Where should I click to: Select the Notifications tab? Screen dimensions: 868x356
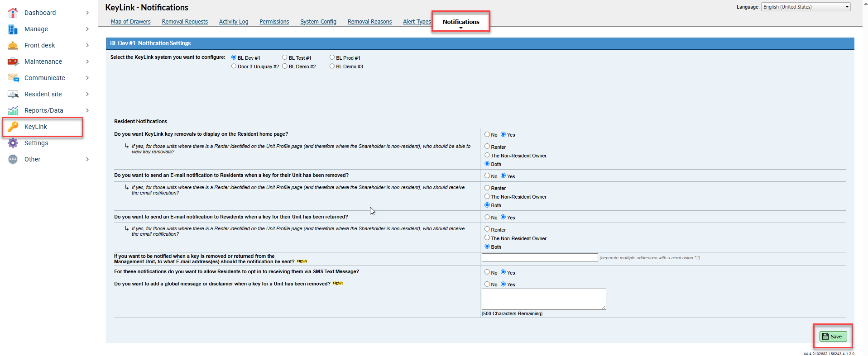tap(461, 22)
